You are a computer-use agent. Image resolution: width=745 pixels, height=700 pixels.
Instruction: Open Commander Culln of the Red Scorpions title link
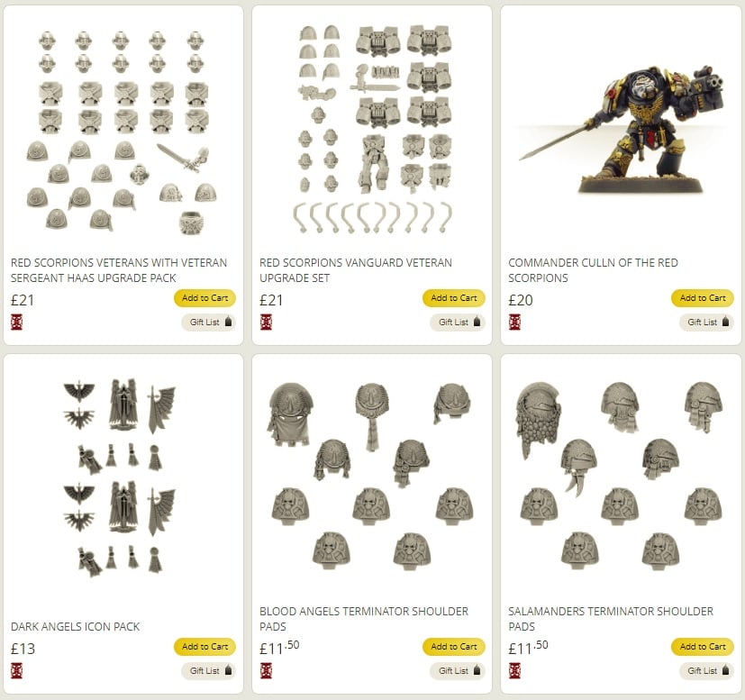pyautogui.click(x=593, y=270)
